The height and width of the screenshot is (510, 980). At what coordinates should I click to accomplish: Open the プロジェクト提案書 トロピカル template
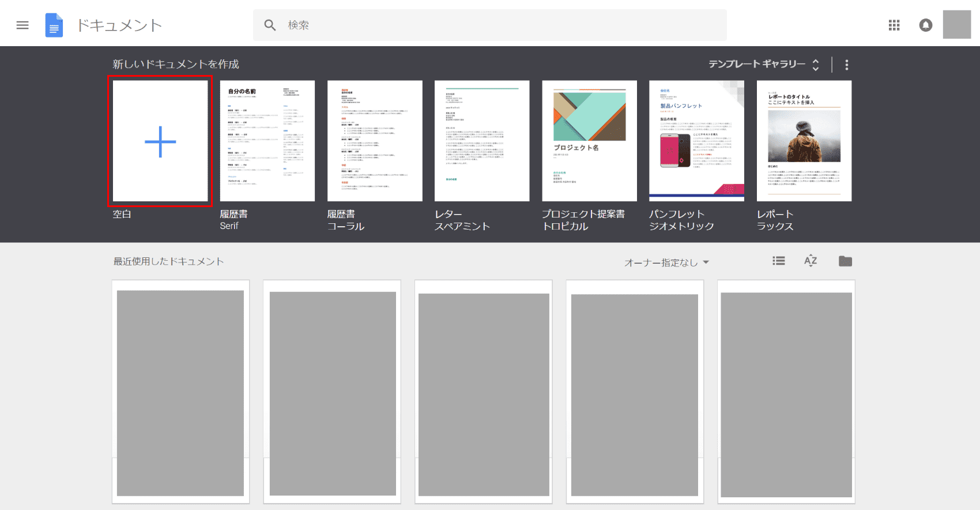[x=590, y=141]
